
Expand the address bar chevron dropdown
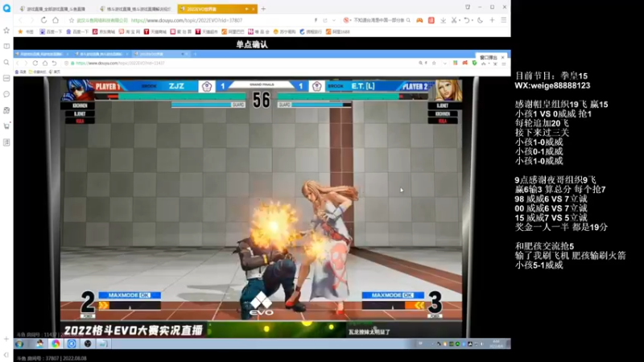click(334, 20)
